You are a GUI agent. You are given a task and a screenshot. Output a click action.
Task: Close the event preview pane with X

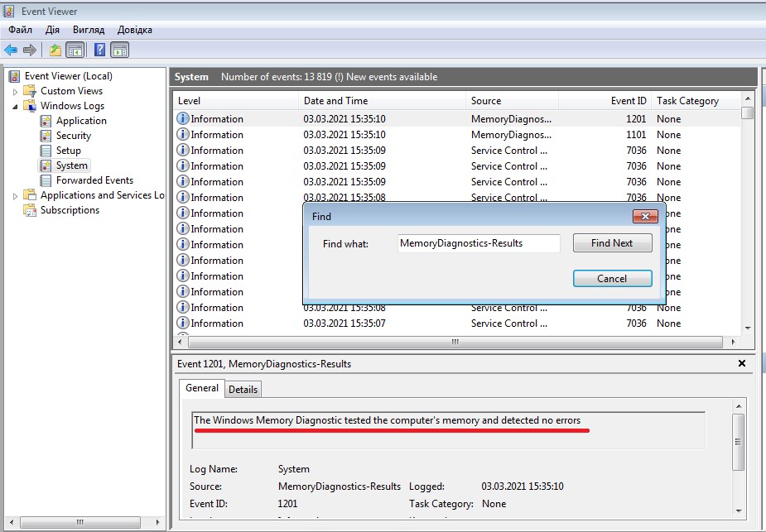(741, 363)
